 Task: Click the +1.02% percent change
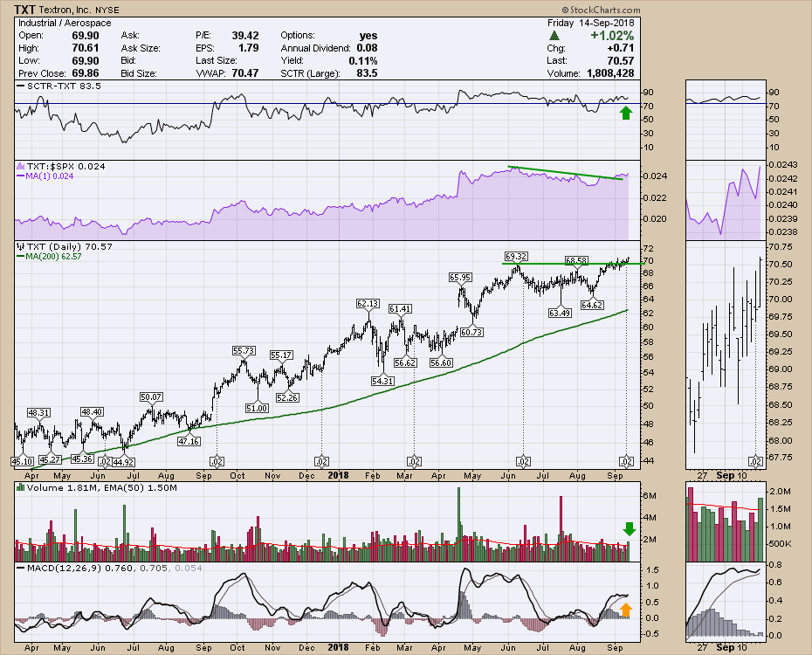click(x=612, y=35)
